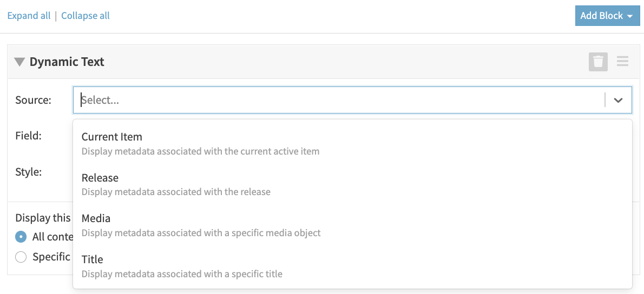Open the Add Block dropdown
Screen dimensions: 644x294
click(606, 16)
